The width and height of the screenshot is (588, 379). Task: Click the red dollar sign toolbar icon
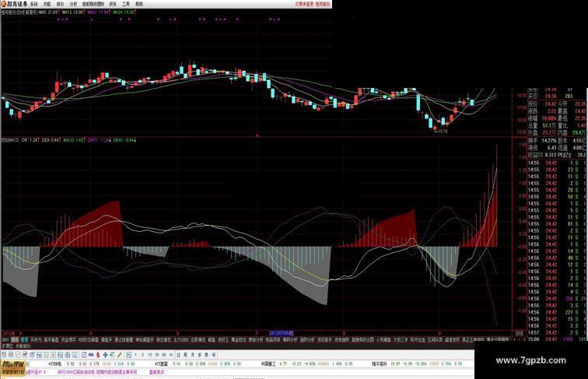pos(98,355)
